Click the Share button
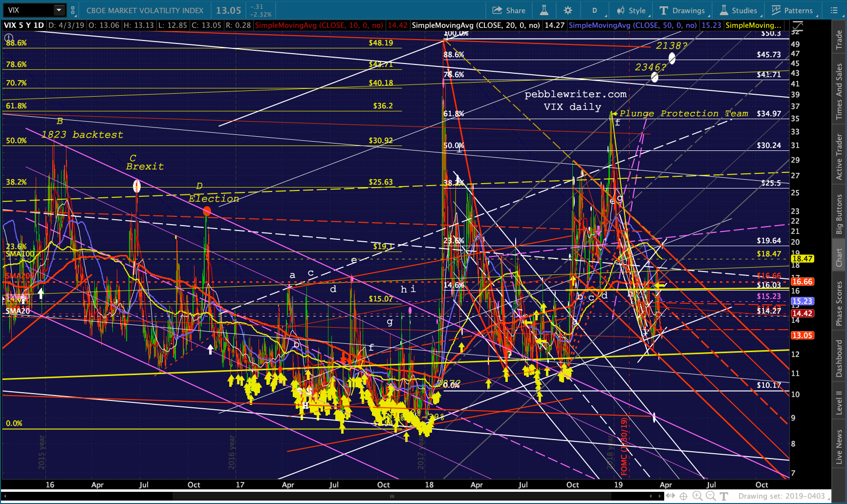847x504 pixels. click(x=509, y=10)
